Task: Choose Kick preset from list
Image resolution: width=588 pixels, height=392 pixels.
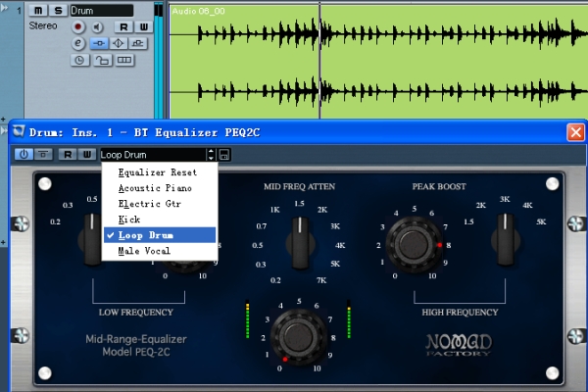Action: click(x=160, y=220)
